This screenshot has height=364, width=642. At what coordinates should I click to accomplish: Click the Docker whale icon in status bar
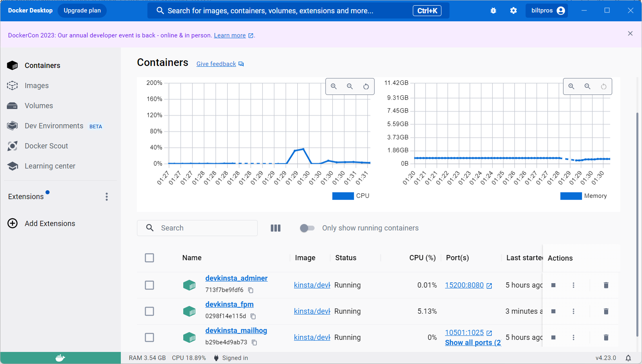[x=60, y=358]
